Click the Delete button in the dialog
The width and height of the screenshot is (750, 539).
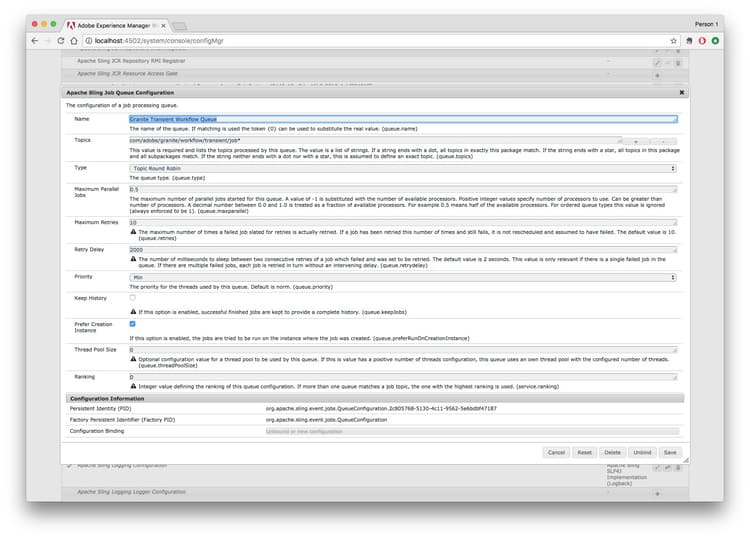pyautogui.click(x=612, y=452)
